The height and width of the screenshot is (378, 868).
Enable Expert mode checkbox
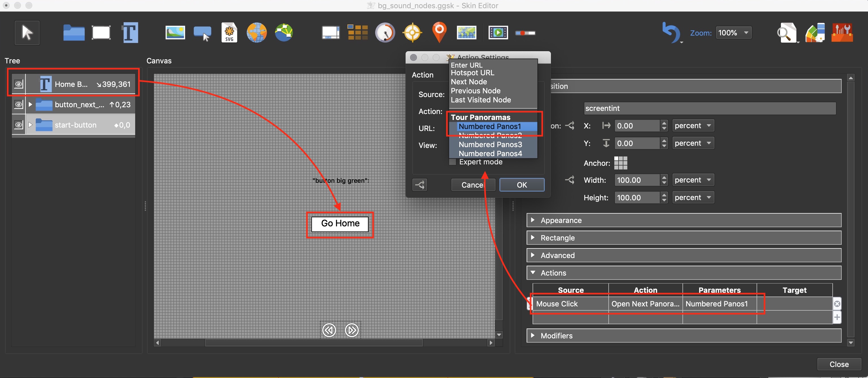[x=453, y=162]
